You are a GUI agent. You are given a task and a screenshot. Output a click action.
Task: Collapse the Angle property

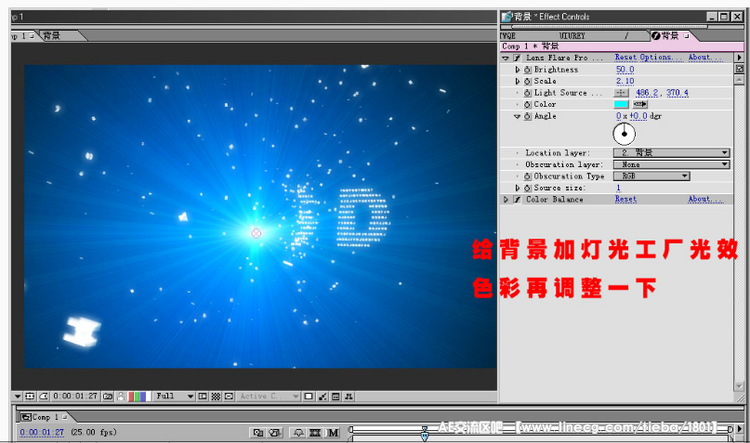click(517, 116)
